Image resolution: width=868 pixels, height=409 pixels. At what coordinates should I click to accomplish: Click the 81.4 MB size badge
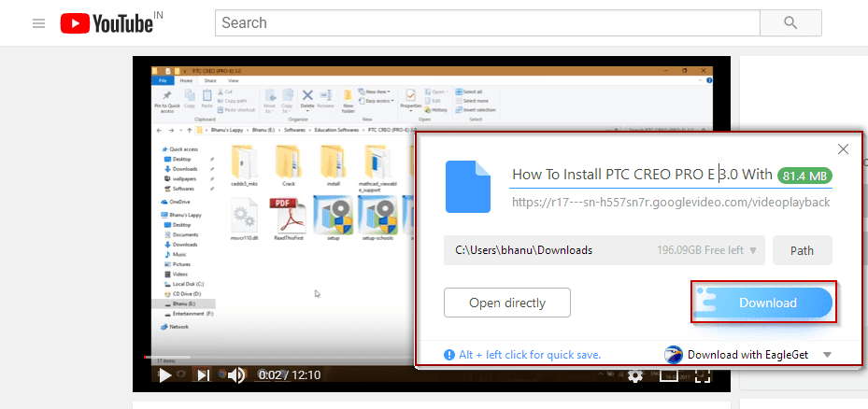804,176
